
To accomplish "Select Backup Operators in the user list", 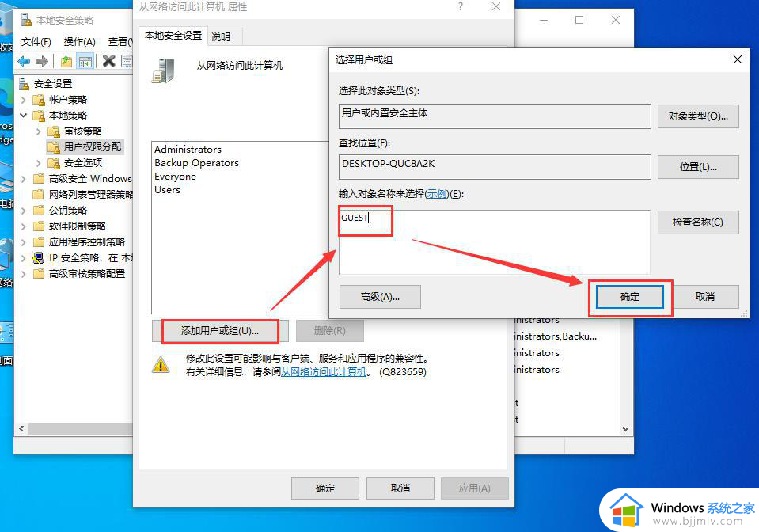I will [x=196, y=163].
